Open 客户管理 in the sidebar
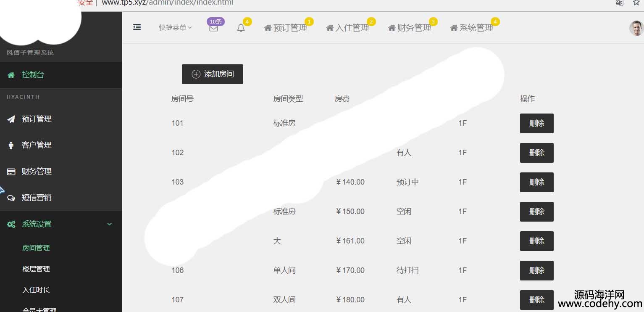Viewport: 644px width, 312px height. (x=37, y=145)
